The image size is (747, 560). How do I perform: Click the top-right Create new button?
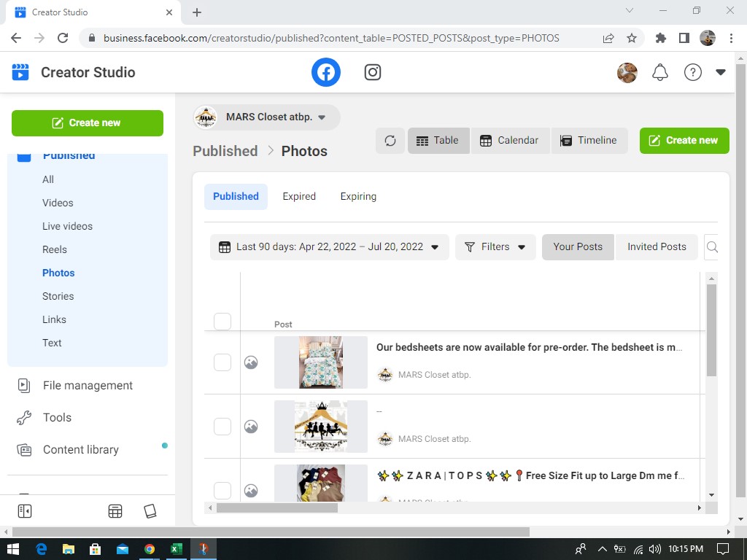click(684, 141)
